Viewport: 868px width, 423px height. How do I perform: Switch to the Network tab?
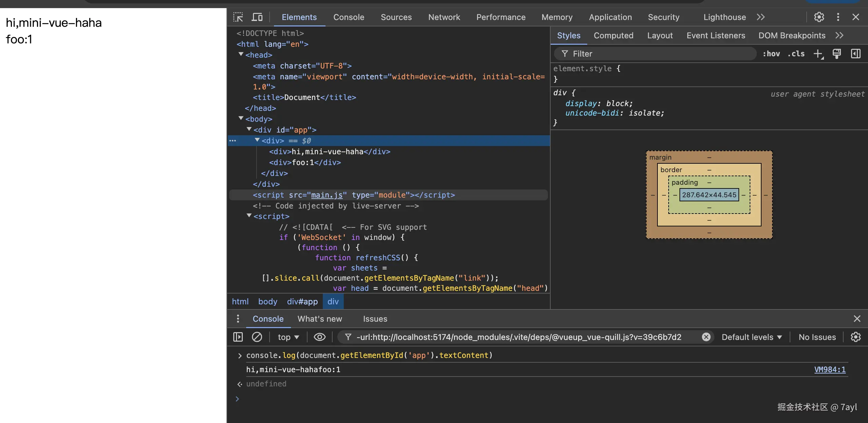click(x=444, y=17)
